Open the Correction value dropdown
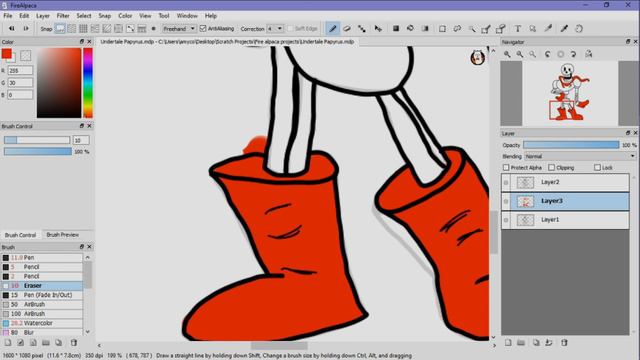This screenshot has width=640, height=360. coord(275,29)
